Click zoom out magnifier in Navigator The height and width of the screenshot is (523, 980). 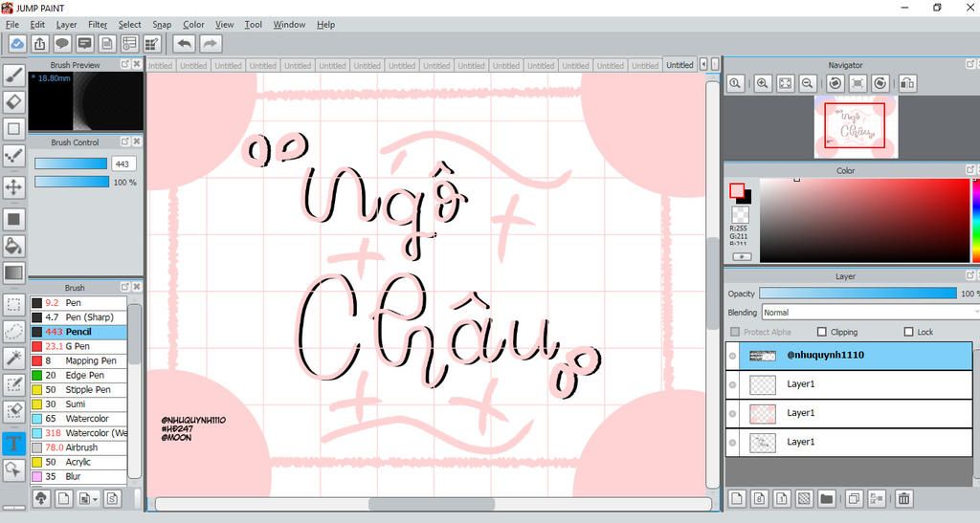[808, 83]
